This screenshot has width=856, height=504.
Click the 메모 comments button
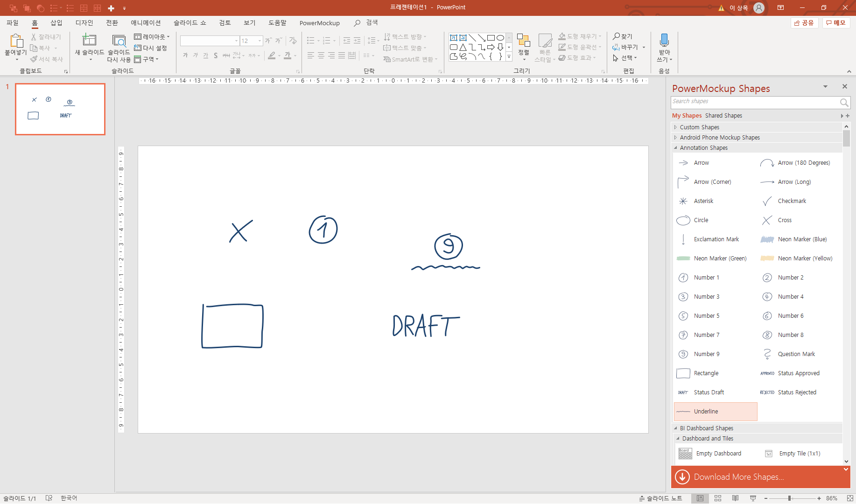tap(836, 23)
